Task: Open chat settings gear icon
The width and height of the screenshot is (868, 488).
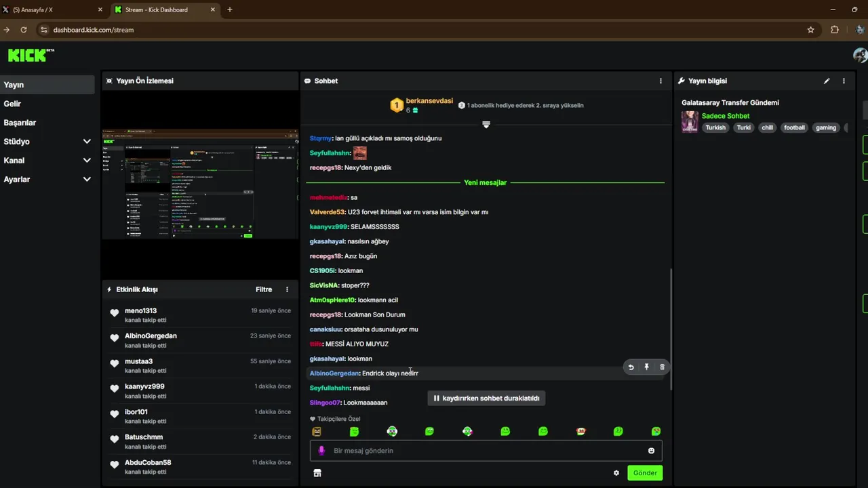Action: pyautogui.click(x=616, y=473)
